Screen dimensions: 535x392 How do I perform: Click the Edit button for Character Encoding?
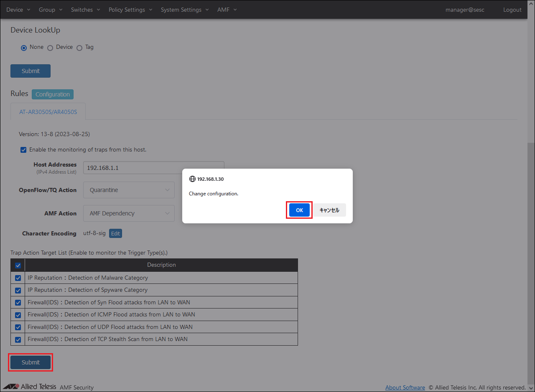pos(115,233)
